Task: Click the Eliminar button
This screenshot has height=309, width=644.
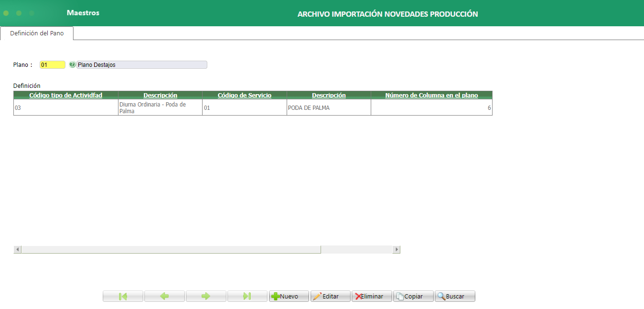Action: 372,296
